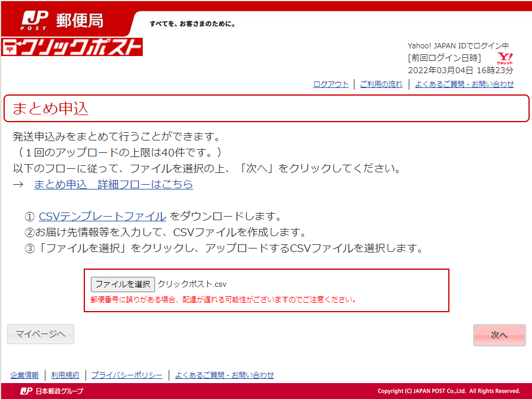Open the プライバシーポリシー footer link
The width and height of the screenshot is (532, 399).
click(127, 375)
